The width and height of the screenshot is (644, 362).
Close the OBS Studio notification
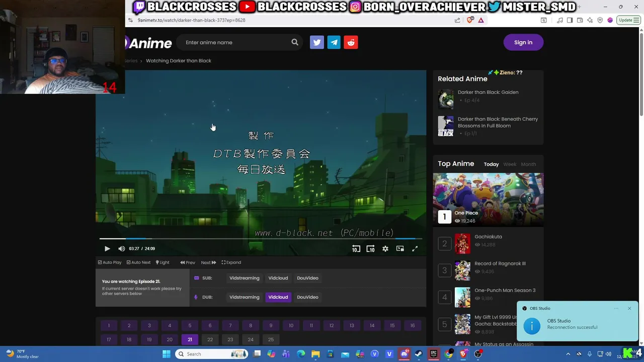(629, 308)
